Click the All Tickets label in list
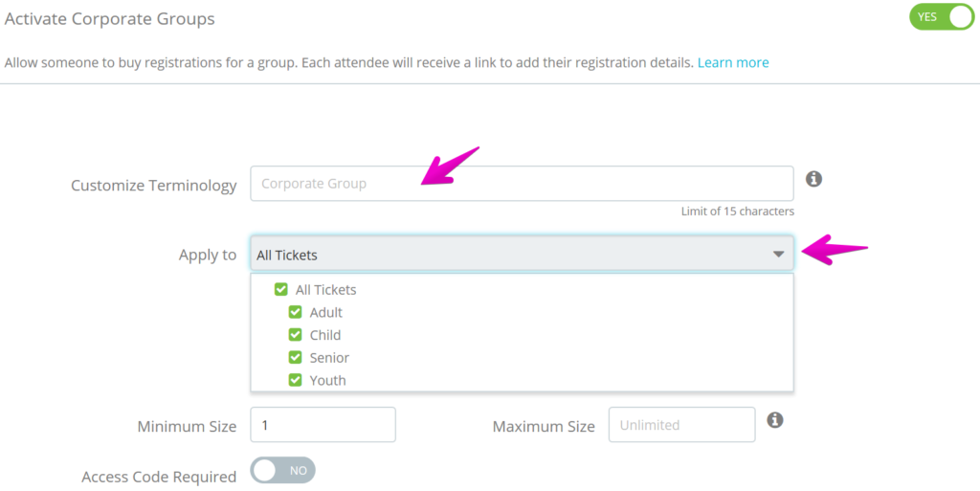 click(x=325, y=290)
